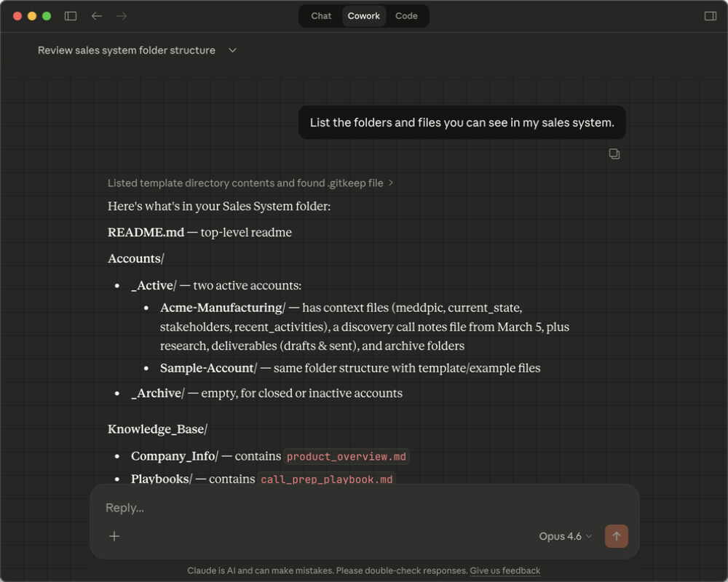Open the right side panel icon
The width and height of the screenshot is (728, 582).
[x=711, y=16]
